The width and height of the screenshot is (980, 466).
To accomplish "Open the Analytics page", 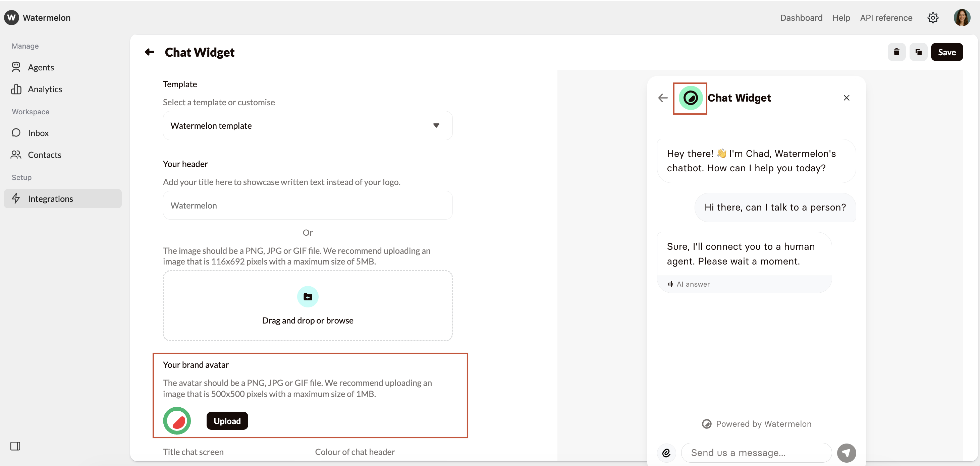I will pos(45,89).
